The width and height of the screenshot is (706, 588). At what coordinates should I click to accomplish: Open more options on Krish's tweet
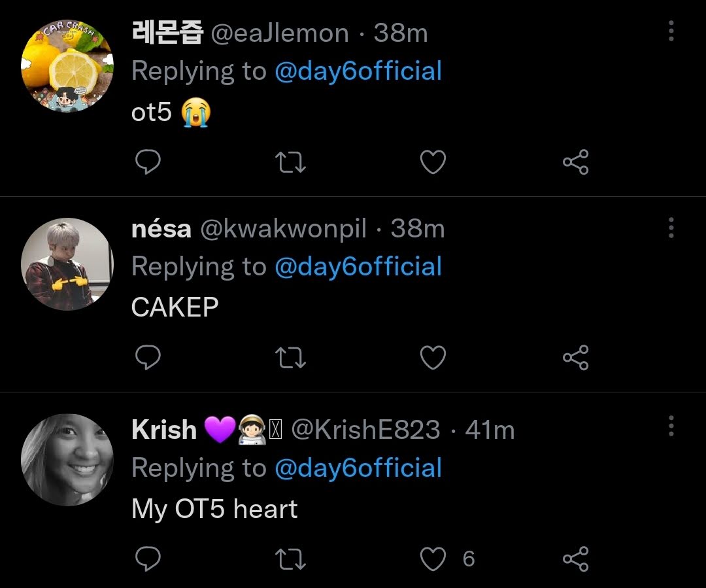point(671,426)
